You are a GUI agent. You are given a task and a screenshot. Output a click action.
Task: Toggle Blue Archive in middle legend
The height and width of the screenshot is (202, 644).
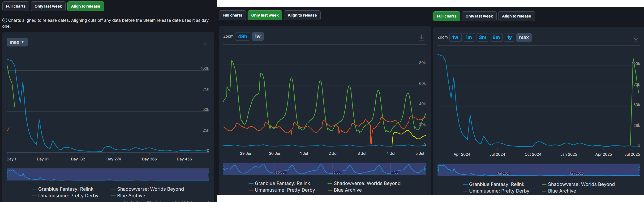point(344,190)
